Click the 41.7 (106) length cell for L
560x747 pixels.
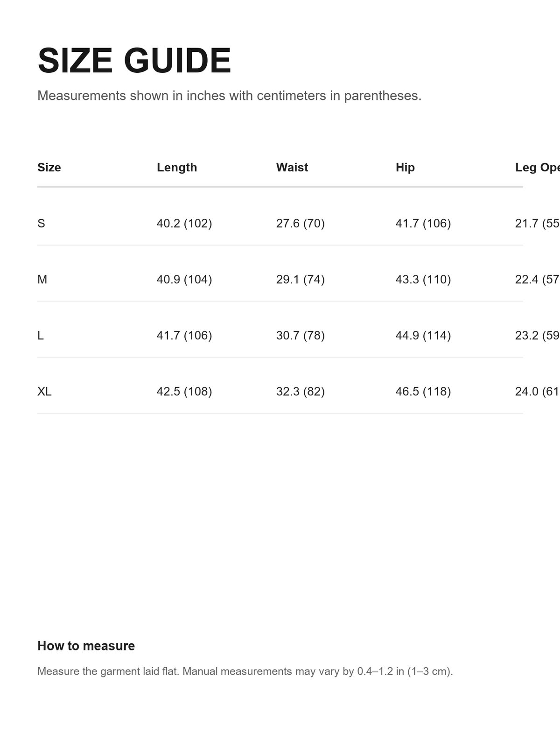pyautogui.click(x=184, y=335)
